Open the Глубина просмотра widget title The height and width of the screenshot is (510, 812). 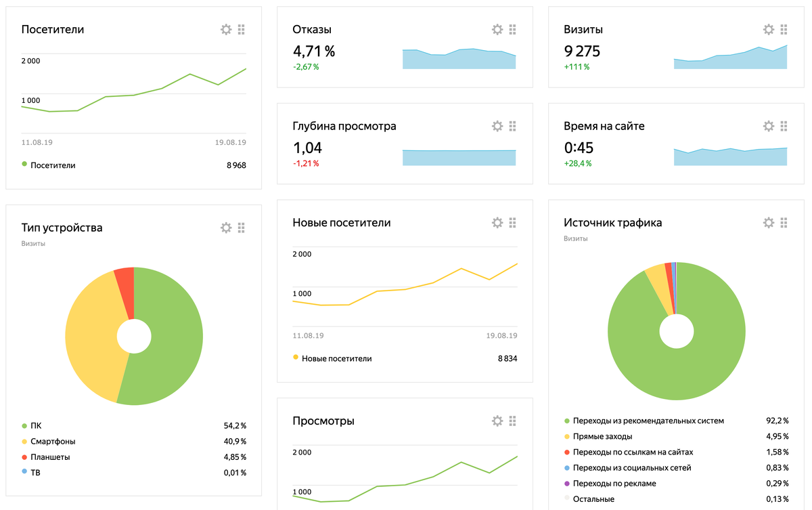pos(344,127)
